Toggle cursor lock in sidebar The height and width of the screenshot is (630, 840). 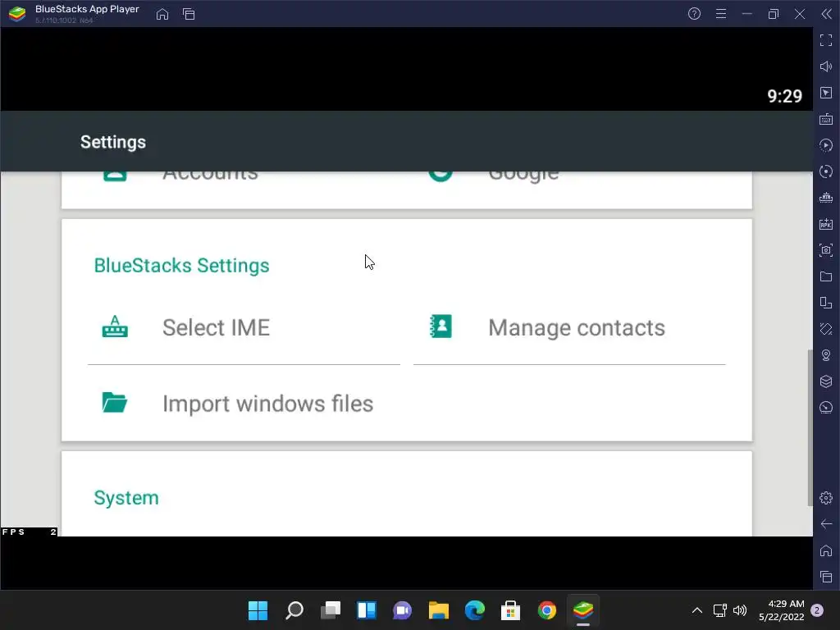click(826, 93)
